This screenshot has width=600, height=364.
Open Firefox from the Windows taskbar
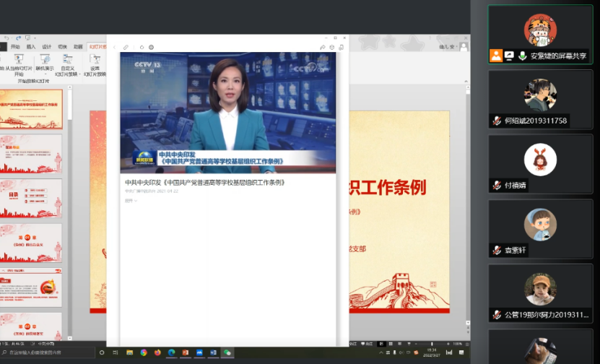click(x=157, y=352)
